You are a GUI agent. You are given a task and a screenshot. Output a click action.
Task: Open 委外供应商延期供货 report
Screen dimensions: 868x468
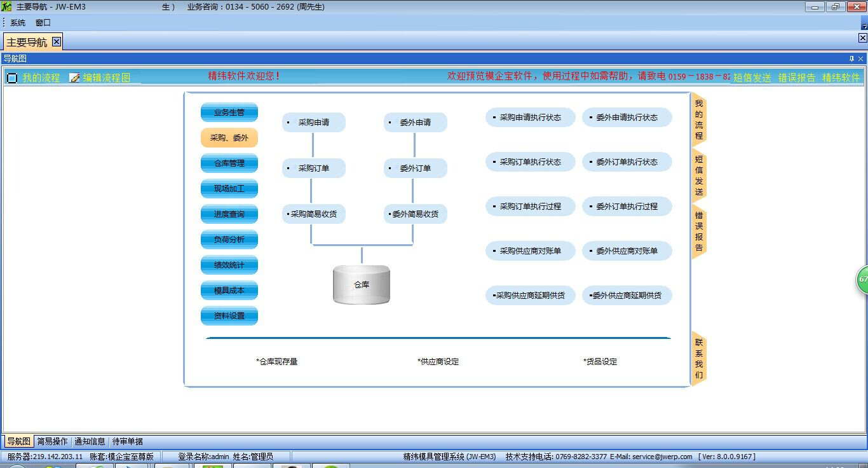(627, 296)
